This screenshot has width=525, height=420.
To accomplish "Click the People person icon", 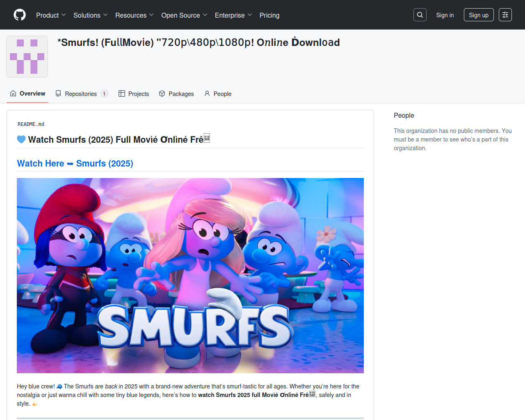I will (x=207, y=94).
